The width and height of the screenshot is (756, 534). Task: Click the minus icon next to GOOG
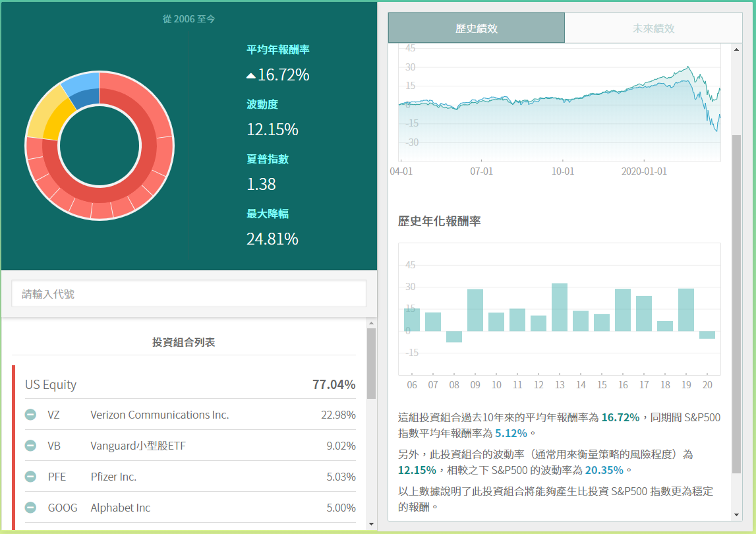30,508
